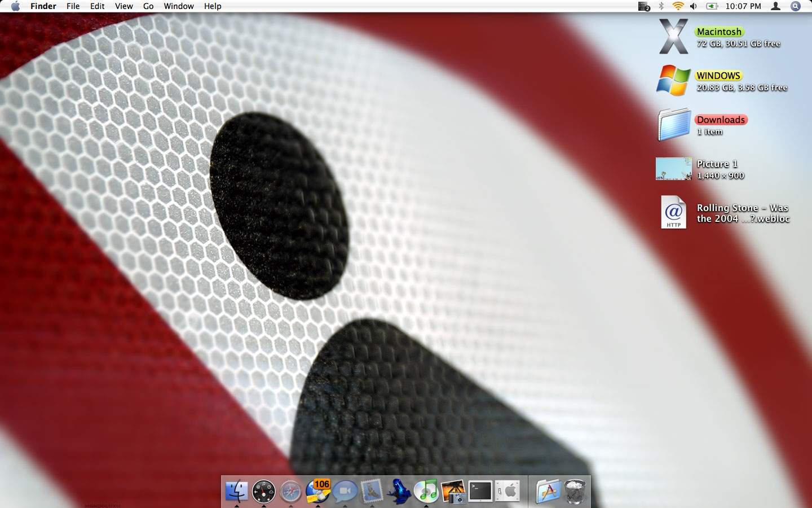Click the Spaces menu bar icon
Viewport: 812px width, 508px height.
(x=644, y=6)
